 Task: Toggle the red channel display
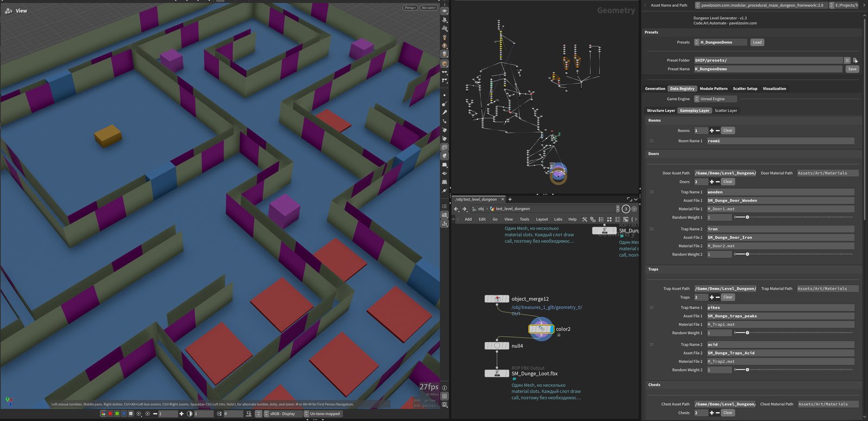(110, 413)
